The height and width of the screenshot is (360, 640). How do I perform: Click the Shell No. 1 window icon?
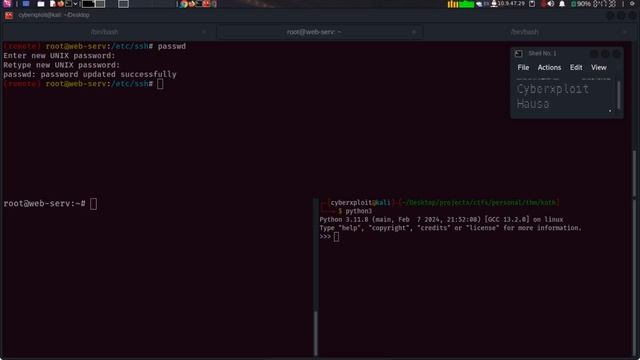click(x=518, y=53)
